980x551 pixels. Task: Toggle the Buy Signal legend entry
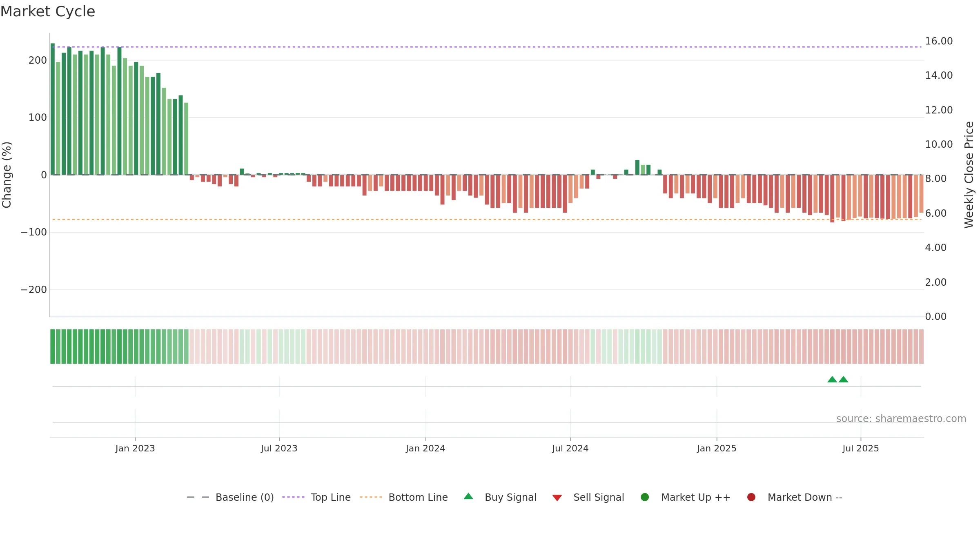click(x=500, y=497)
